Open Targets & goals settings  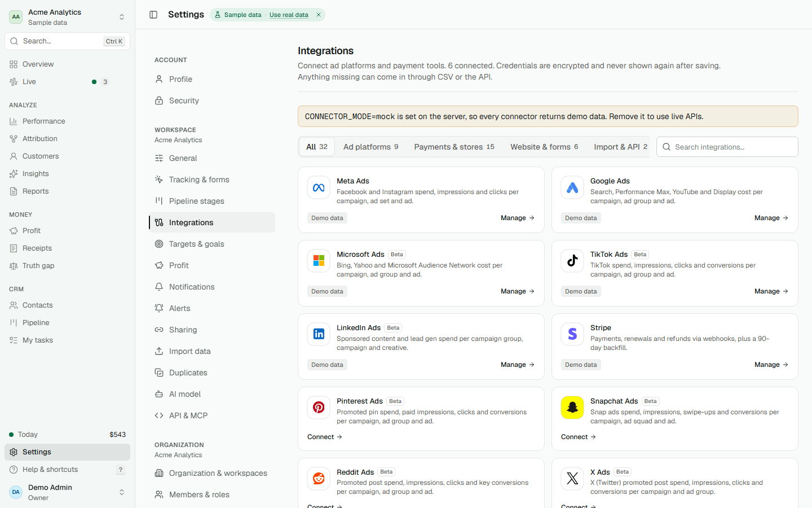pyautogui.click(x=212, y=244)
